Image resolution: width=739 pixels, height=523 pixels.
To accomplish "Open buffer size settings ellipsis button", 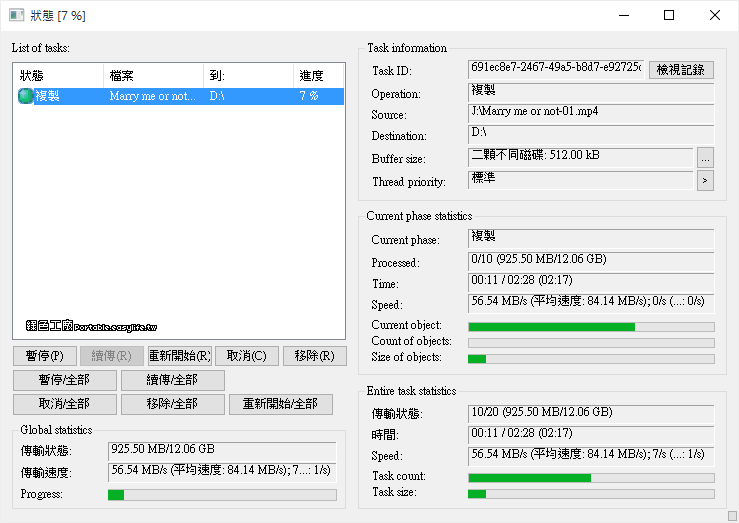I will 705,158.
